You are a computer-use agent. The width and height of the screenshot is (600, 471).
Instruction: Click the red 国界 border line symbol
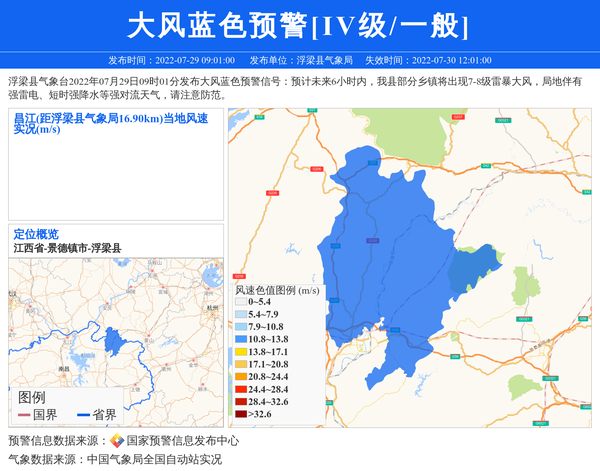24,414
